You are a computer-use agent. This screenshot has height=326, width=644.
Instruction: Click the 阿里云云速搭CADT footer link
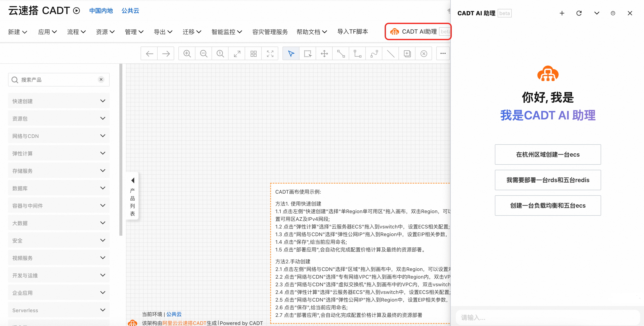184,323
